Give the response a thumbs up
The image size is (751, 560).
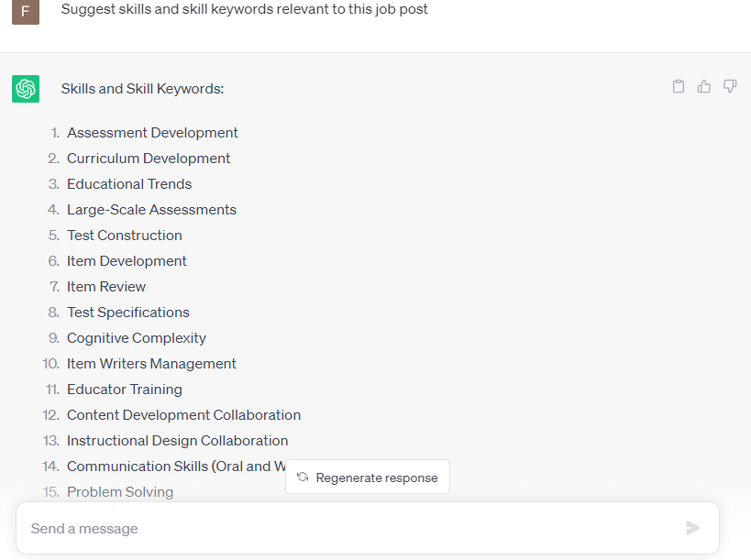(704, 87)
